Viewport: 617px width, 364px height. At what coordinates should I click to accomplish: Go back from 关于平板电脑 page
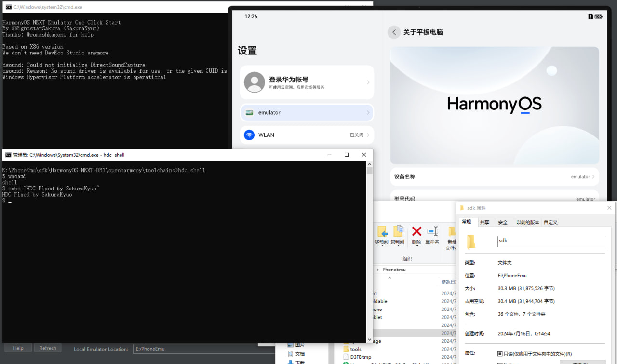[394, 32]
